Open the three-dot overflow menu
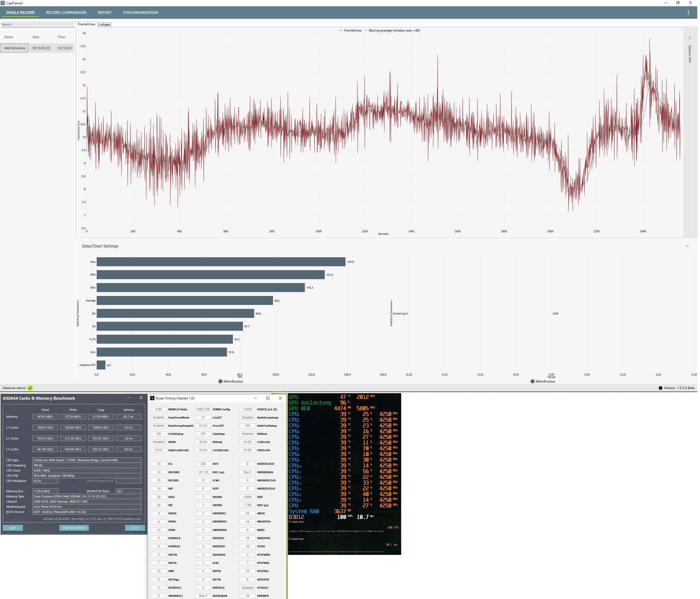 pos(688,13)
